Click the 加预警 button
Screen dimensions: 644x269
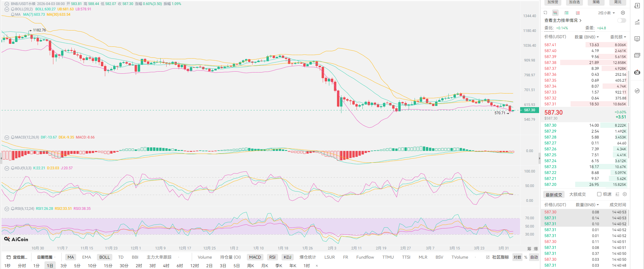pos(553,2)
